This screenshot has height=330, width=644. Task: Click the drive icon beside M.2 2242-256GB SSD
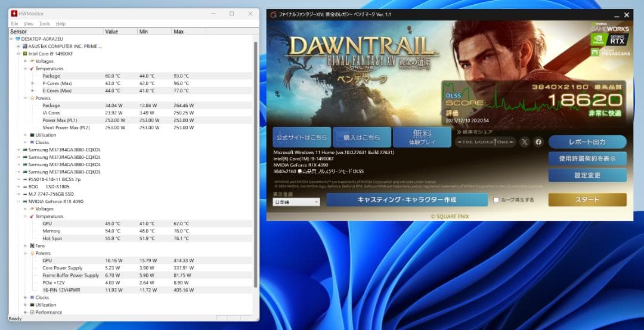pyautogui.click(x=25, y=194)
